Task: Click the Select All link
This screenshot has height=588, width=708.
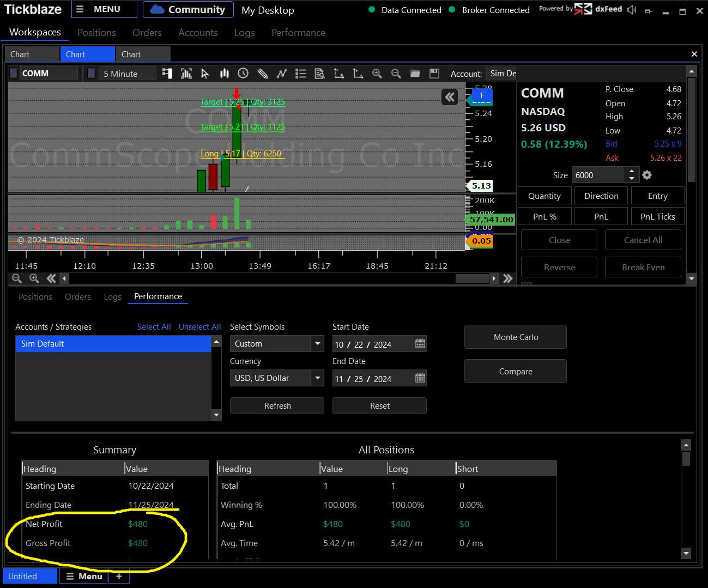Action: pos(154,327)
